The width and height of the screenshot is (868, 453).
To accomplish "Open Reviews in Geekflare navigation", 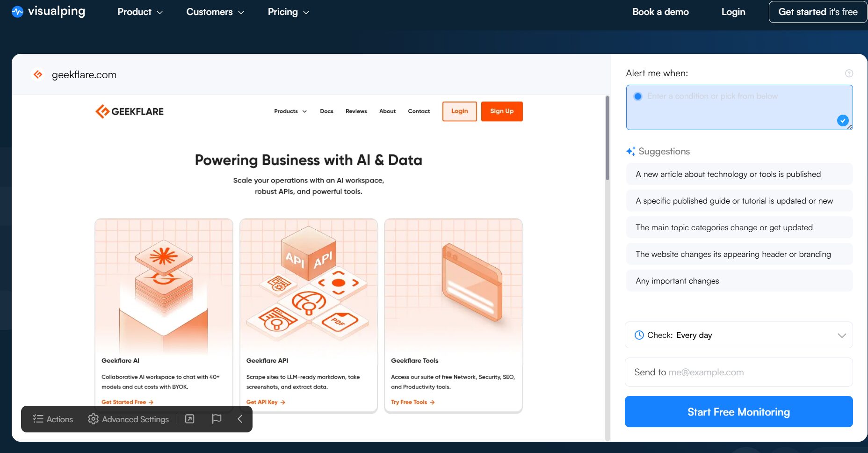I will tap(356, 111).
